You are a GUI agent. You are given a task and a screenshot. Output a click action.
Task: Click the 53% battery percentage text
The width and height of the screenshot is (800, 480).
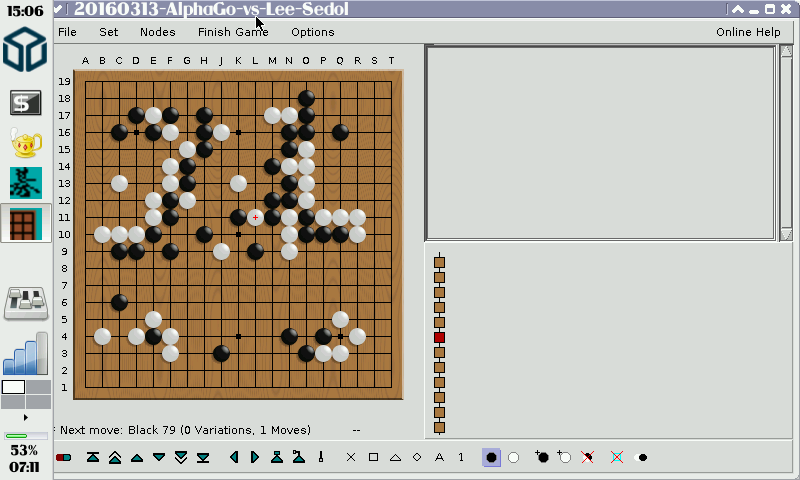pyautogui.click(x=24, y=450)
